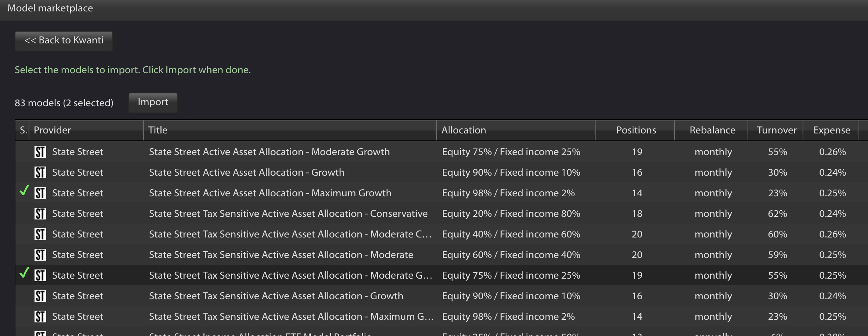Sort models by Rebalance header
Screen dimensions: 868x336
click(x=711, y=130)
